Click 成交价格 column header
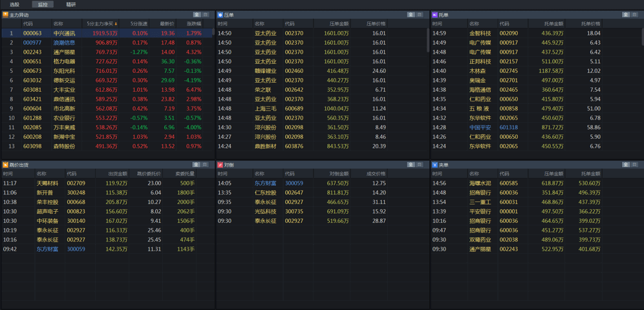644x310 pixels. 369,174
